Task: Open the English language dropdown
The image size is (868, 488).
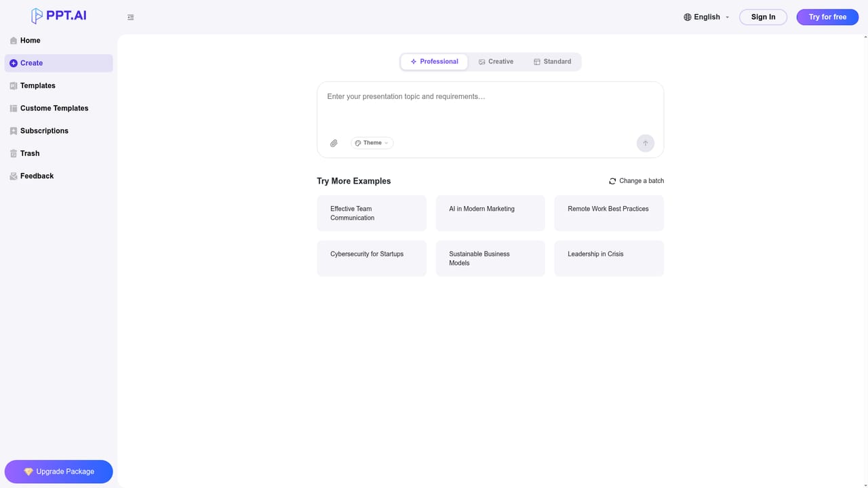Action: [707, 17]
